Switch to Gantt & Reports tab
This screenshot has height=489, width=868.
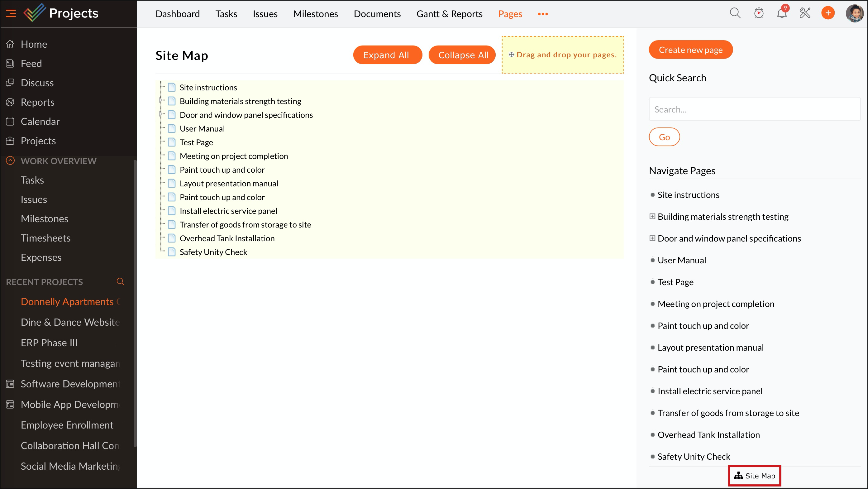pyautogui.click(x=449, y=14)
